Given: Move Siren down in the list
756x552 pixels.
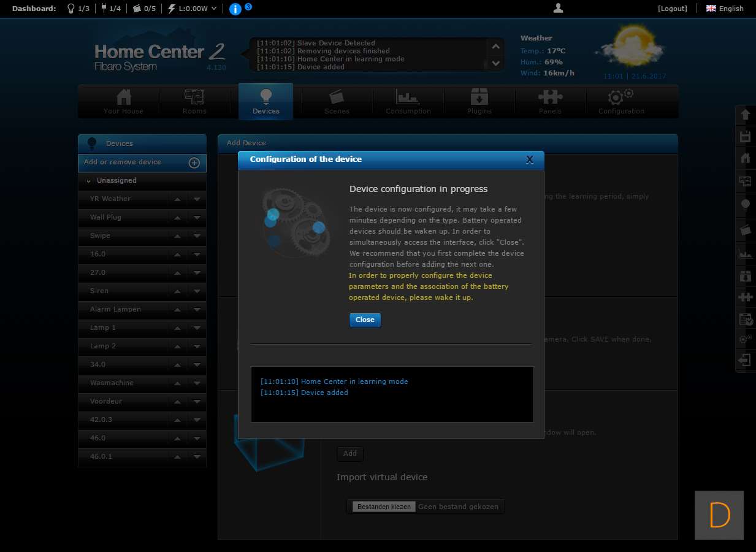Looking at the screenshot, I should [197, 291].
